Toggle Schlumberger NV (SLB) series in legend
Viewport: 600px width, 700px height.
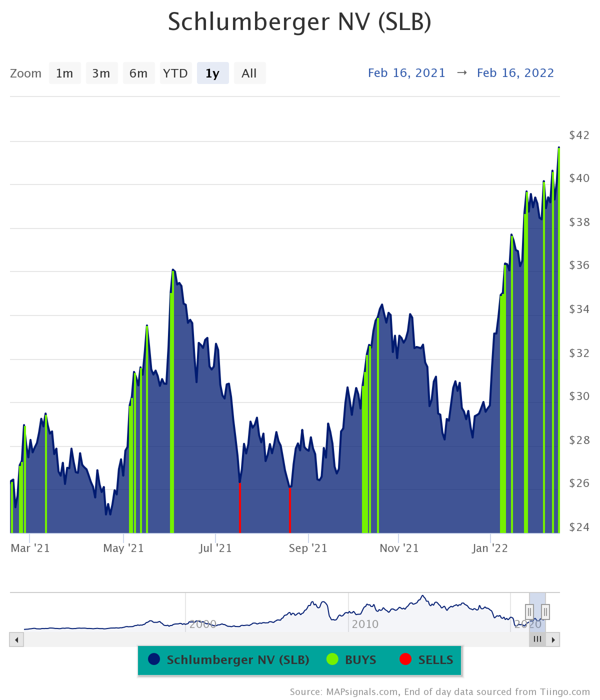pos(229,660)
